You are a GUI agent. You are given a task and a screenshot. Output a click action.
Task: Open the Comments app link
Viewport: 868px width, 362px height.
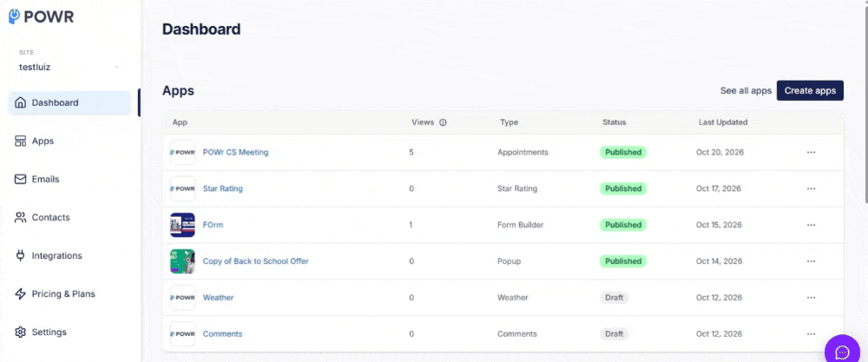[222, 334]
